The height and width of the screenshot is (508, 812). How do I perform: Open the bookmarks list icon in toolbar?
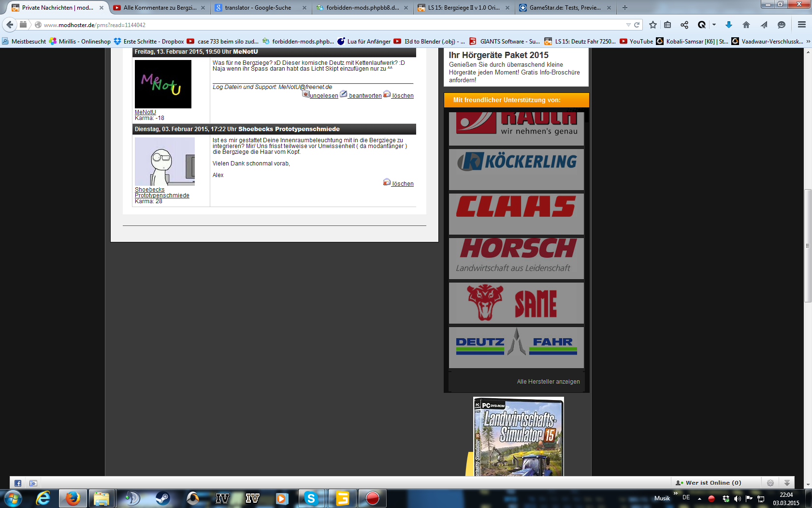click(x=667, y=25)
